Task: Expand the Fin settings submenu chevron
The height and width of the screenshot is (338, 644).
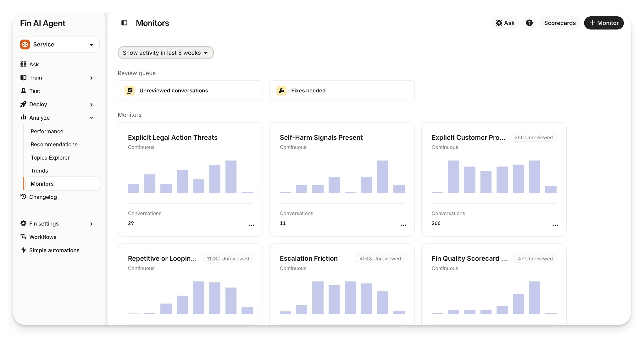Action: tap(91, 224)
